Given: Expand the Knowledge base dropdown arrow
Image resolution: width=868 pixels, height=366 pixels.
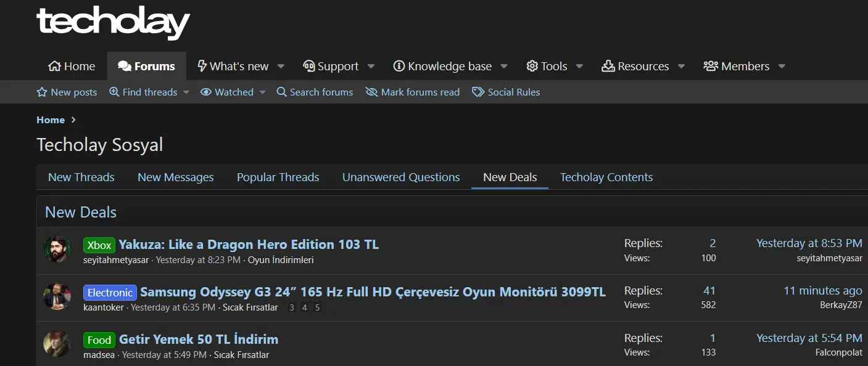Looking at the screenshot, I should (504, 67).
